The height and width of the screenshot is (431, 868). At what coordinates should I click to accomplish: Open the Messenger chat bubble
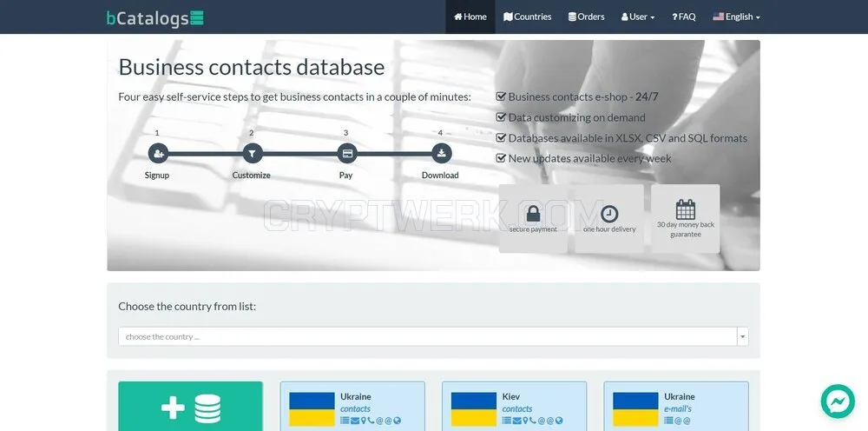pos(838,401)
